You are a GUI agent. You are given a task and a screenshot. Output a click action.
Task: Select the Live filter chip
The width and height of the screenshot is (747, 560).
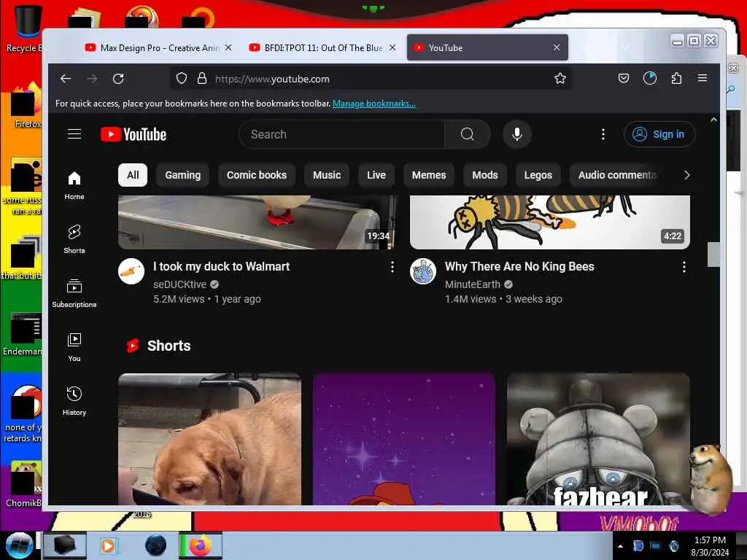click(x=376, y=175)
